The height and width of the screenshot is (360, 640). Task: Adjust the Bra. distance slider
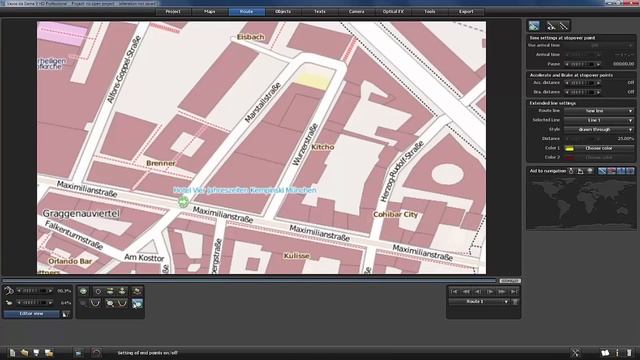(x=582, y=92)
